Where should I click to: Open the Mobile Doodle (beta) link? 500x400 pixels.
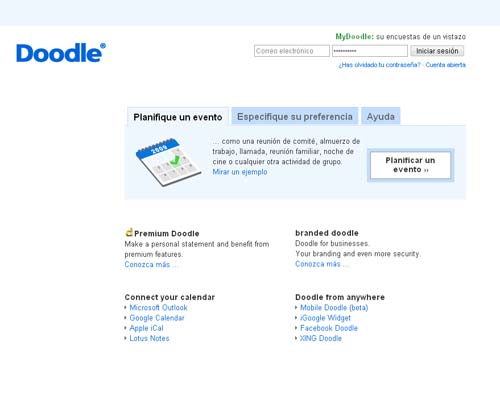pyautogui.click(x=334, y=308)
